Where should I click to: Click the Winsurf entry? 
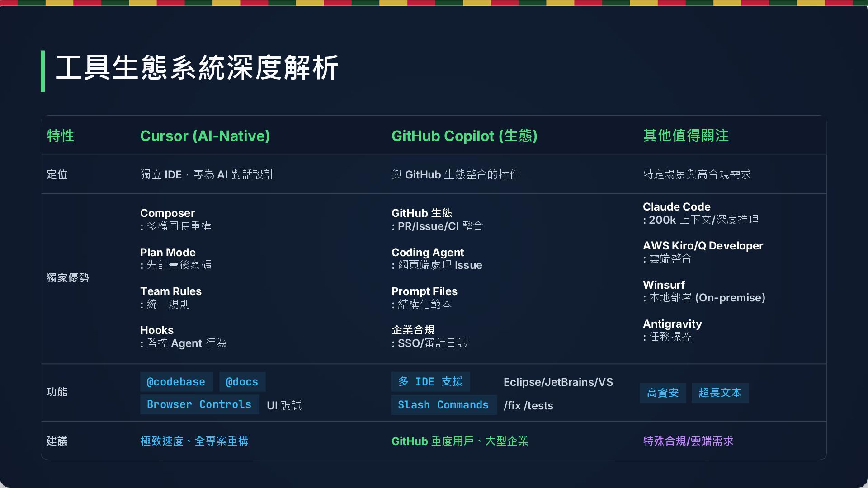click(663, 285)
